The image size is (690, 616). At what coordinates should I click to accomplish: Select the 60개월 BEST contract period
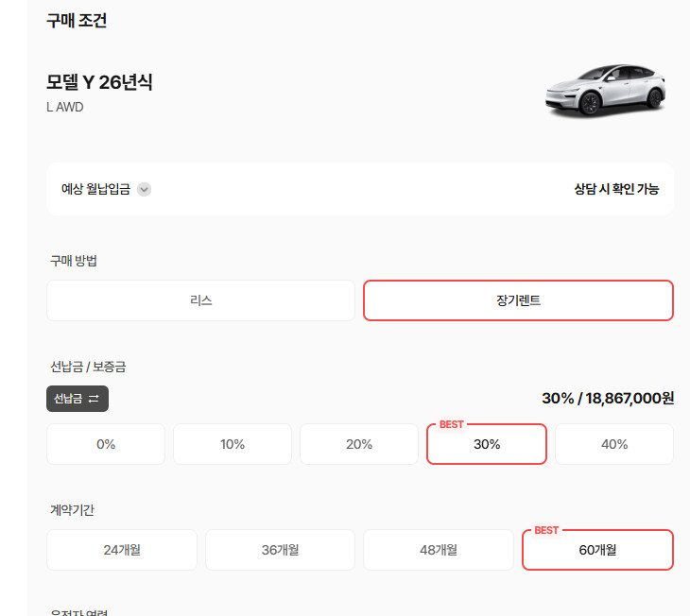[597, 550]
